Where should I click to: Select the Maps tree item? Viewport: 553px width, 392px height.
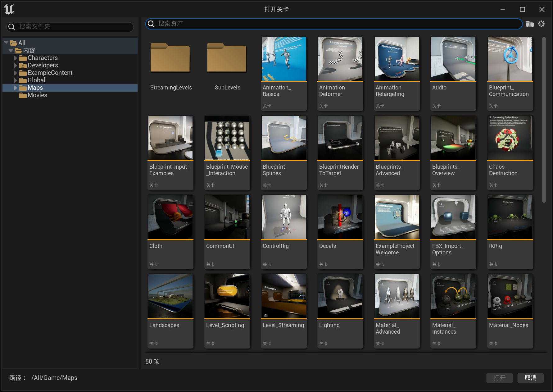tap(70, 88)
